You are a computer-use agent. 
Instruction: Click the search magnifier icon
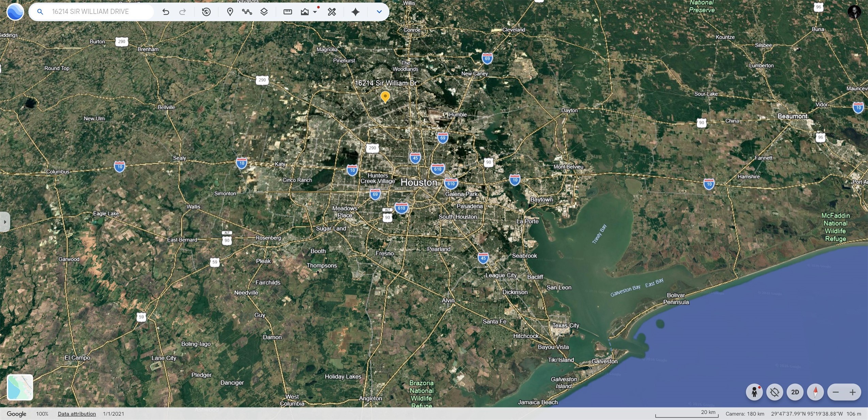[40, 12]
